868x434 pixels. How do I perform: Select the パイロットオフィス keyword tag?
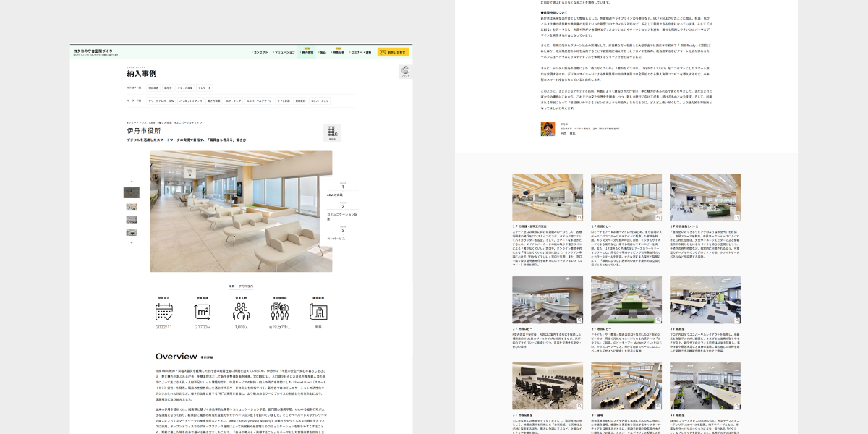coord(192,101)
